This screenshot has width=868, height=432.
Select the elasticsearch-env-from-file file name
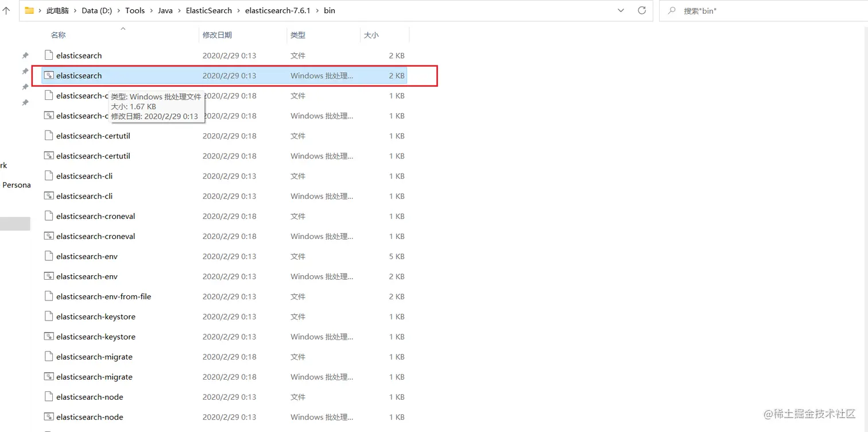(x=103, y=296)
